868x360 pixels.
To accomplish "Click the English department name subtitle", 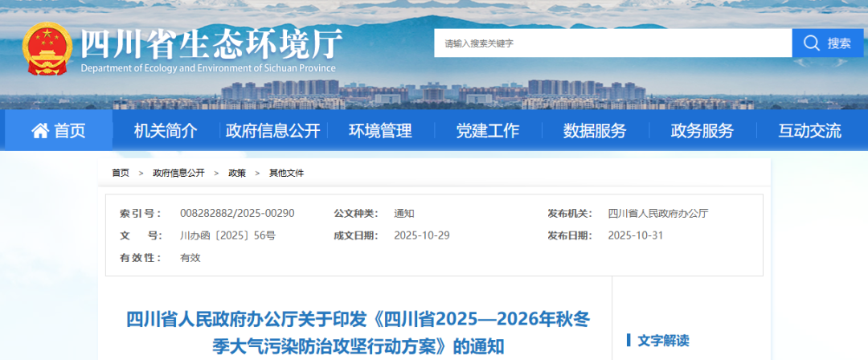I will coord(208,68).
